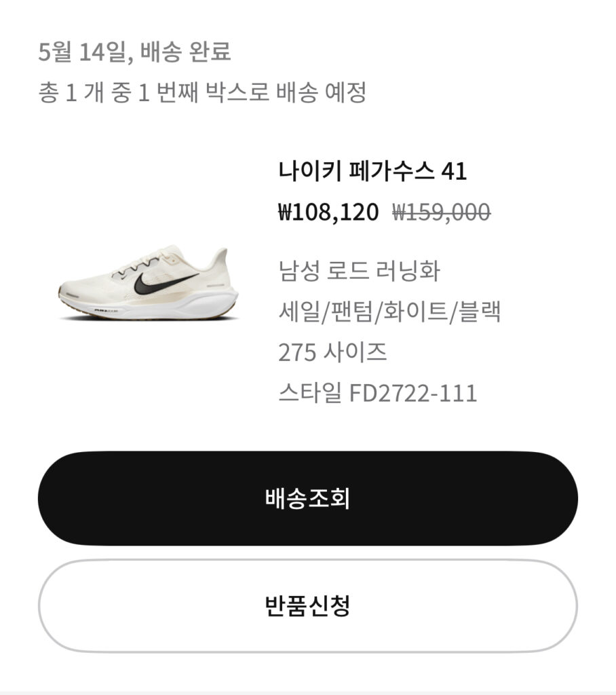This screenshot has width=616, height=695.
Task: Tap the 배송조회 tracking button
Action: (308, 498)
